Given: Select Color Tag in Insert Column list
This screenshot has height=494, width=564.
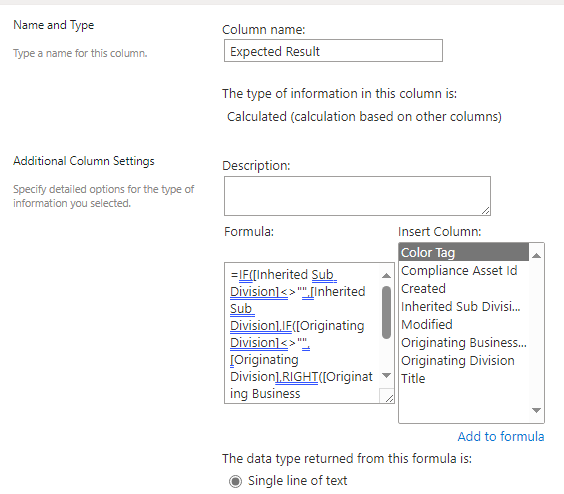Looking at the screenshot, I should pyautogui.click(x=464, y=252).
